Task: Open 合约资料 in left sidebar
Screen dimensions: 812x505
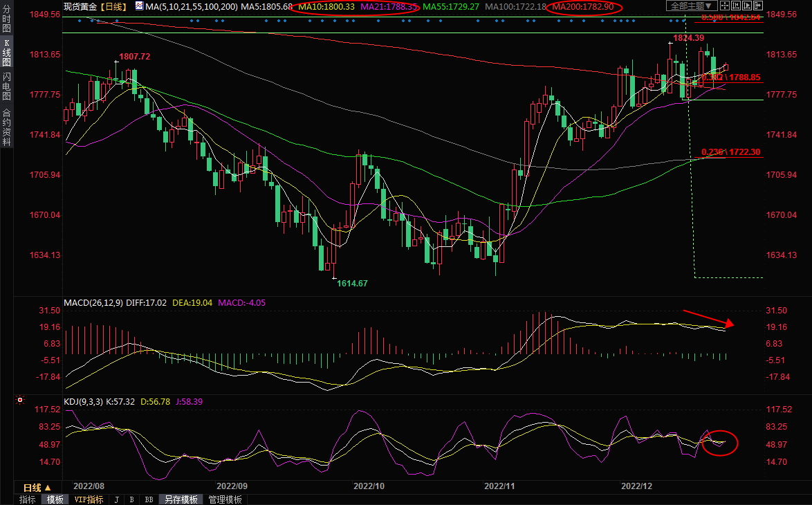Action: click(6, 127)
